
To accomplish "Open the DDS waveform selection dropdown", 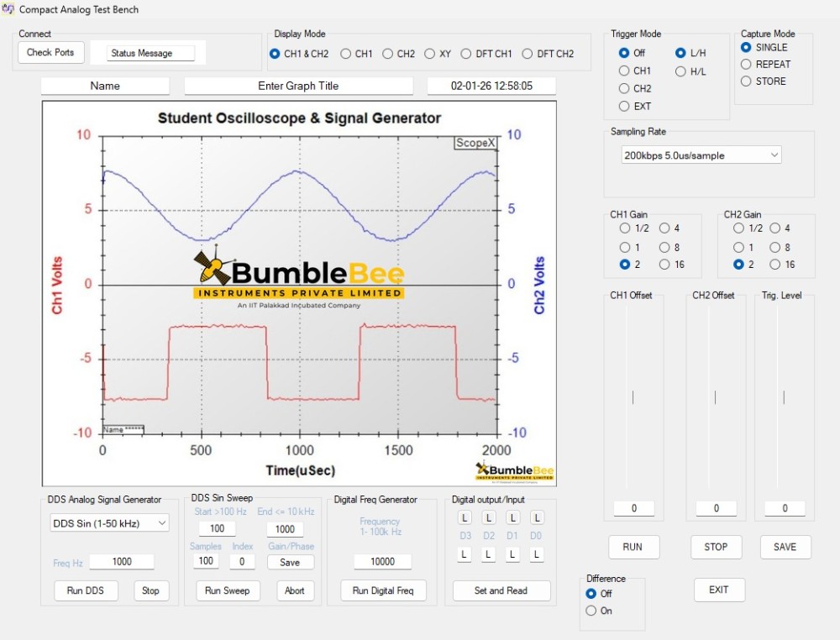I will coord(108,522).
